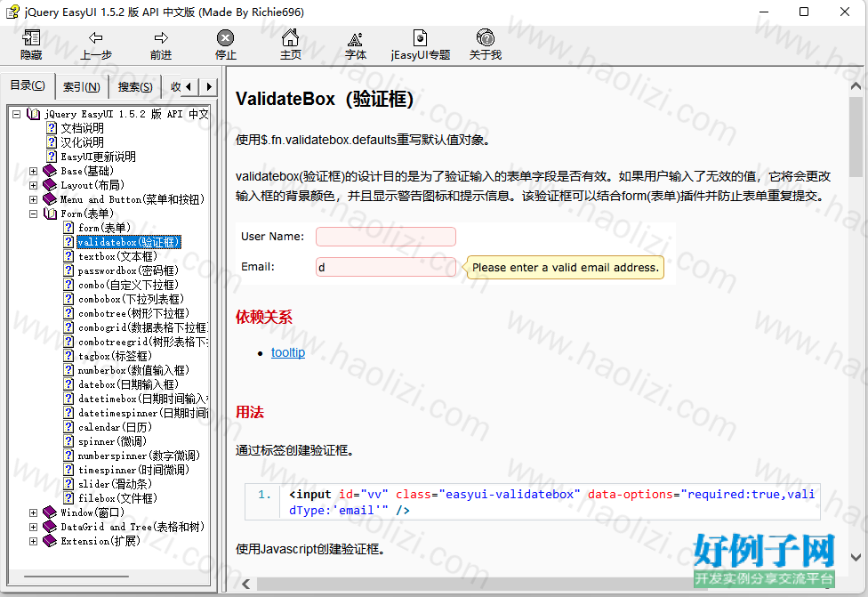Open datetimespinner topic in tree
Image resolution: width=868 pixels, height=597 pixels.
click(x=143, y=413)
